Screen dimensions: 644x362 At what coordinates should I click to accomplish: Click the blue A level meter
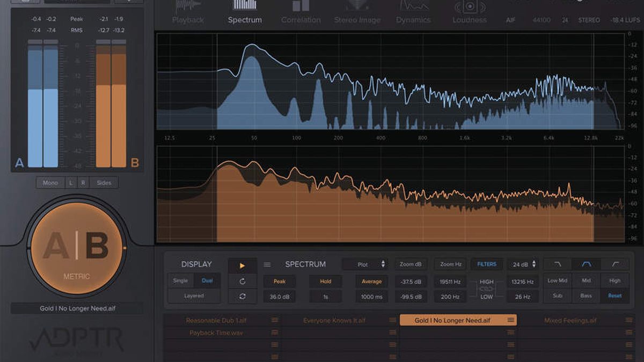(43, 104)
